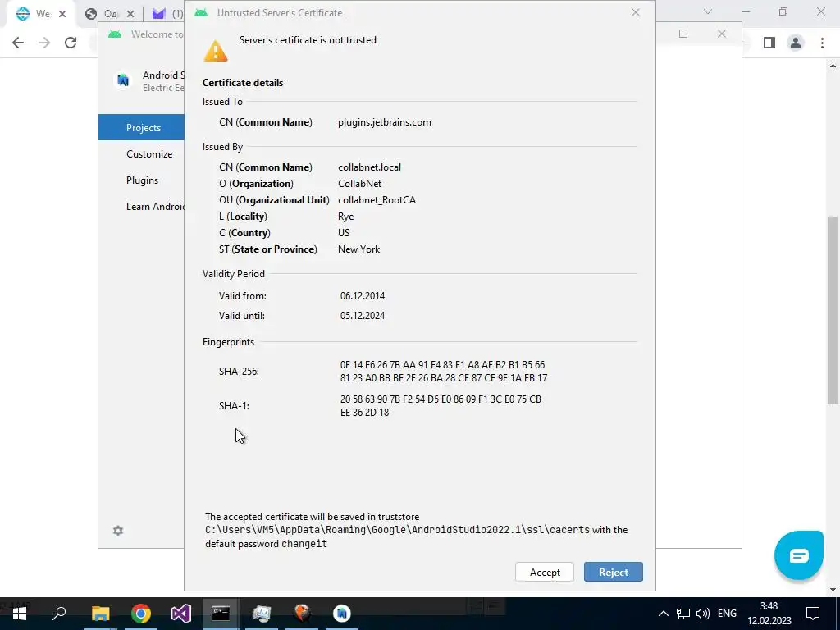Screen dimensions: 840x630
Task: Open the orange bird app in taskbar
Action: [x=302, y=614]
